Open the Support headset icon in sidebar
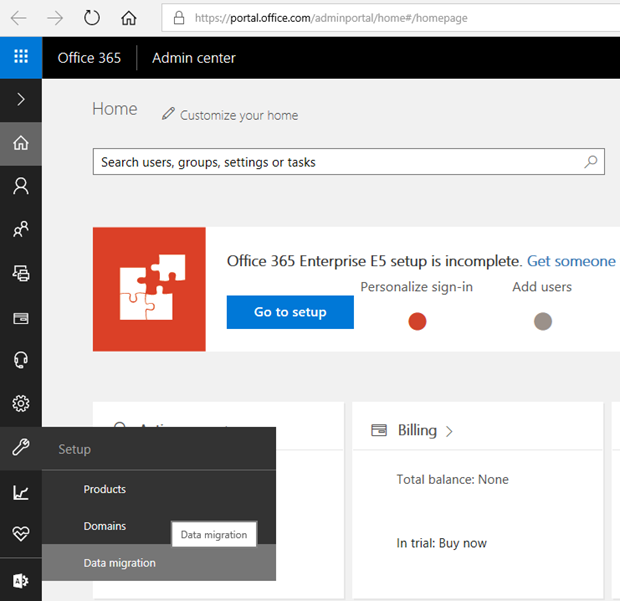 21,360
